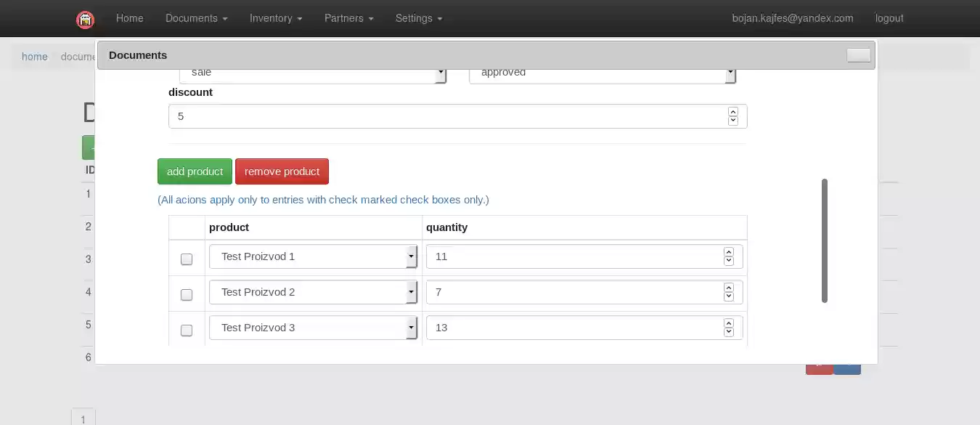Decrease Test Proizvod 3 quantity with the down arrow
The image size is (980, 425).
728,331
